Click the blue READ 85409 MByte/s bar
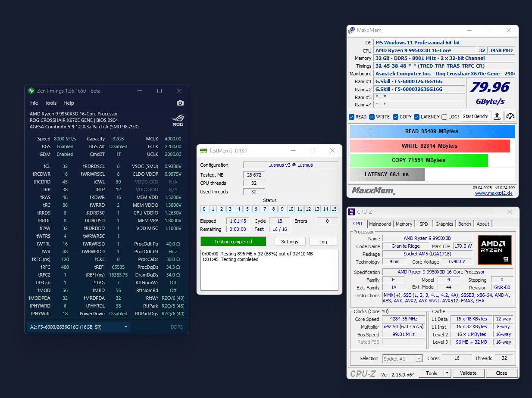This screenshot has height=398, width=532. pyautogui.click(x=432, y=131)
